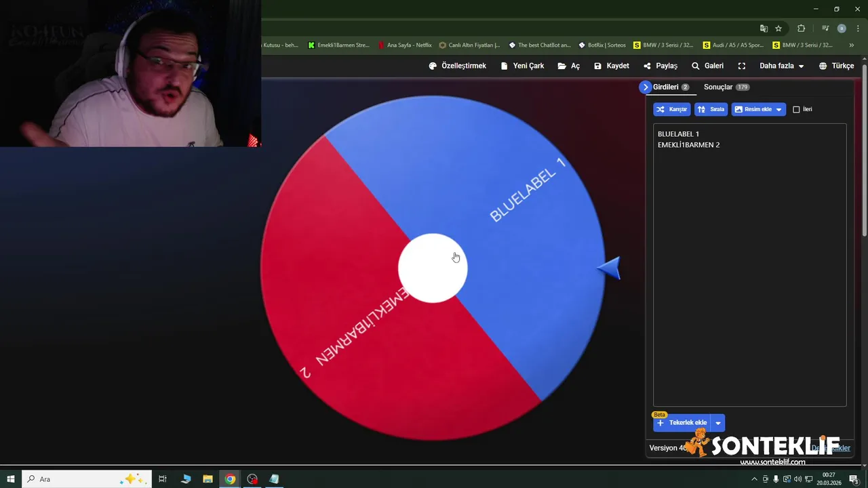Click the translate page icon in address bar
This screenshot has height=488, width=868.
tap(764, 28)
